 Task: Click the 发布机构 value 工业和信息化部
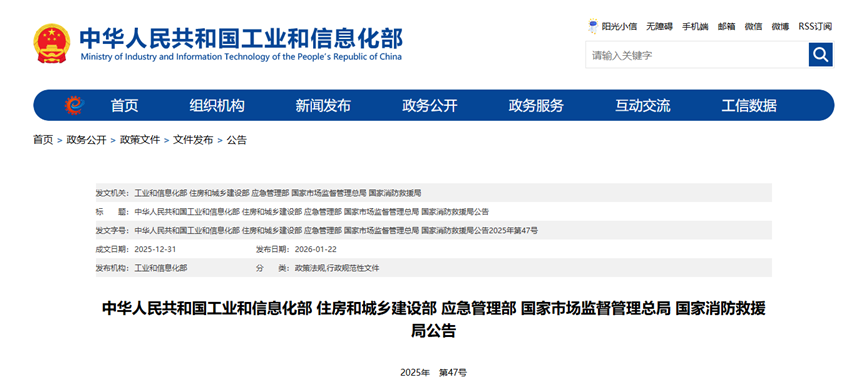(160, 268)
